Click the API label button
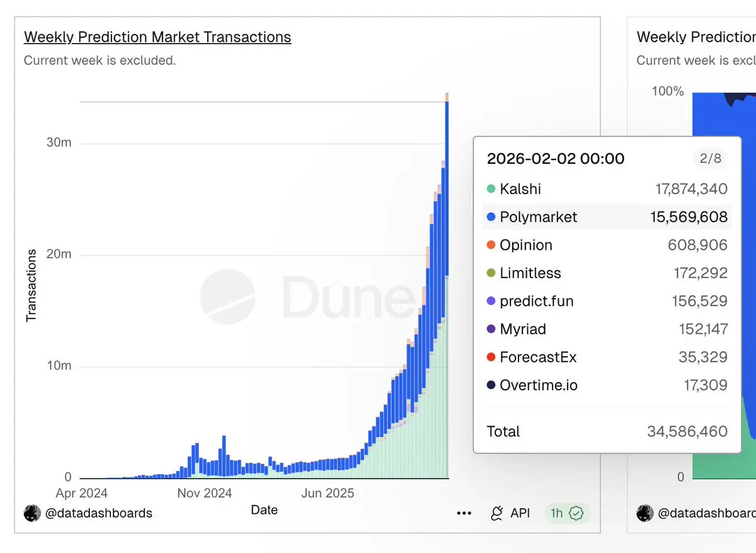This screenshot has height=553, width=756. coord(520,513)
